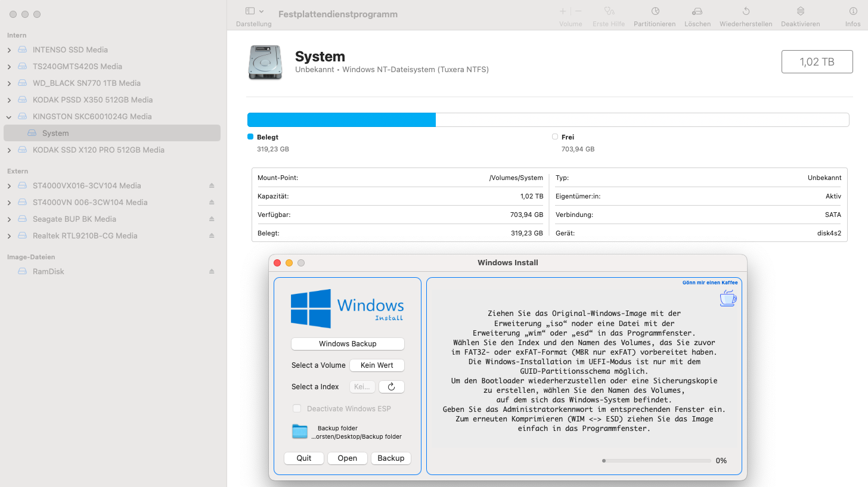Select WD_BLACK SN770 1TB Media

(86, 83)
